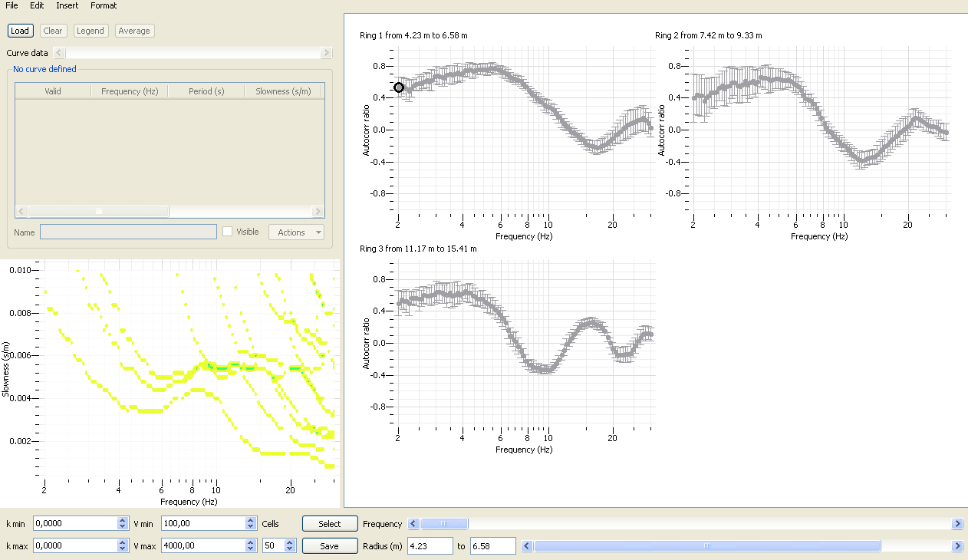Expand the Actions dropdown

296,232
